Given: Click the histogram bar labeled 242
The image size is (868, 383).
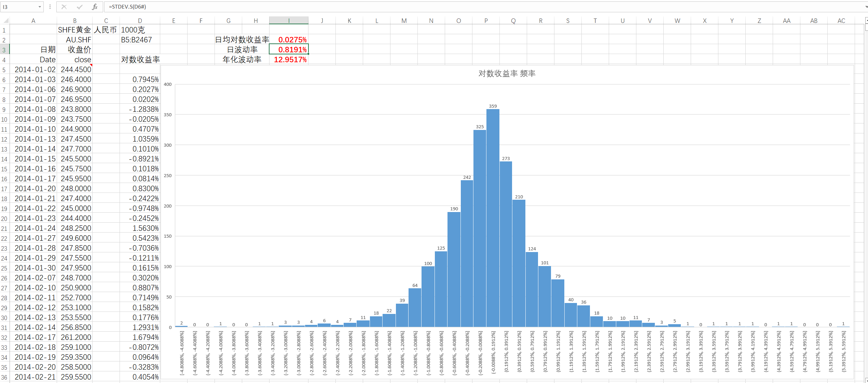Looking at the screenshot, I should [467, 253].
